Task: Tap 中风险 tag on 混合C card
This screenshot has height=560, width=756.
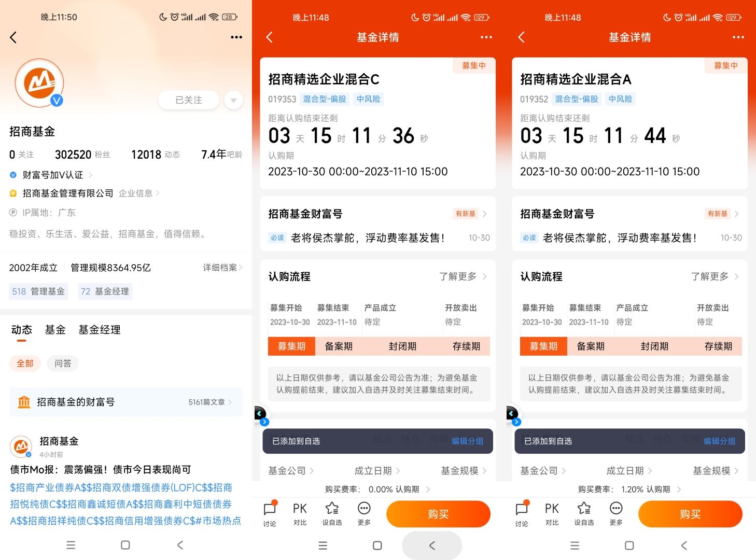Action: pos(368,99)
